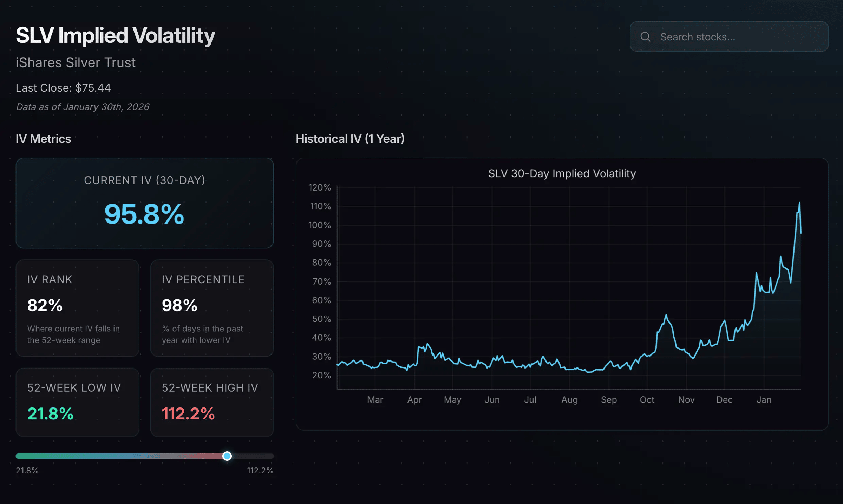
Task: Click the Last Close price text
Action: [63, 88]
